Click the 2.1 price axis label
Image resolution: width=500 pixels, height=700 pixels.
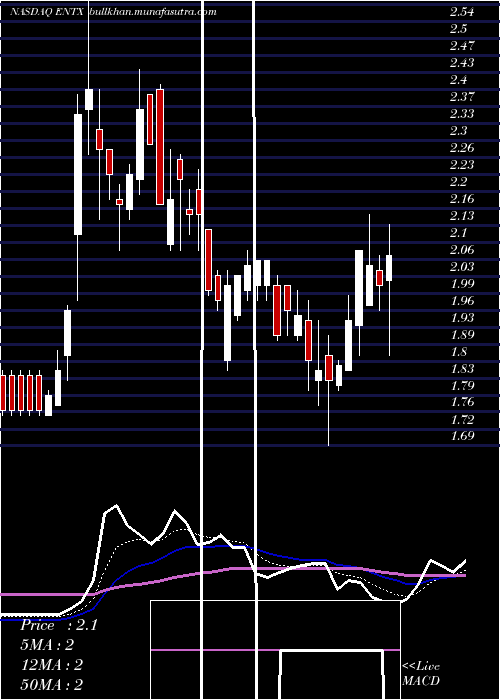(x=459, y=233)
